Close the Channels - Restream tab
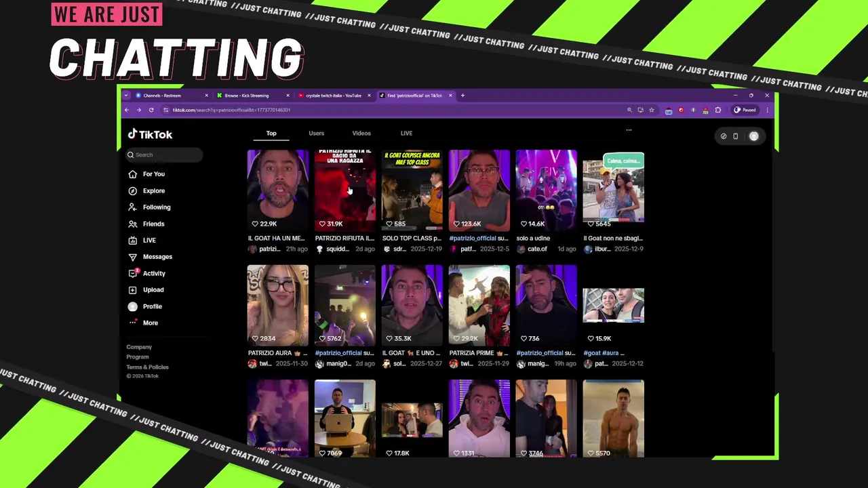This screenshot has height=488, width=868. 206,96
